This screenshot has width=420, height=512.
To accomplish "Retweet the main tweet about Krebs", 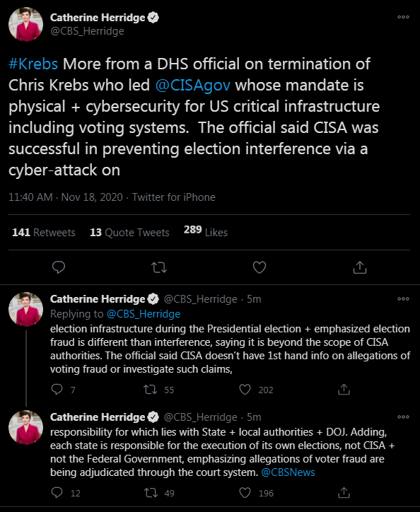I will coord(159,267).
